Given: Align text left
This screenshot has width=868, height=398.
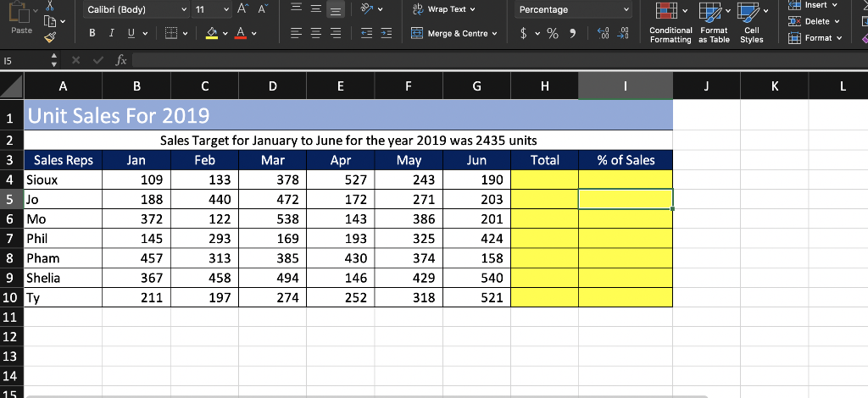Looking at the screenshot, I should coord(297,33).
